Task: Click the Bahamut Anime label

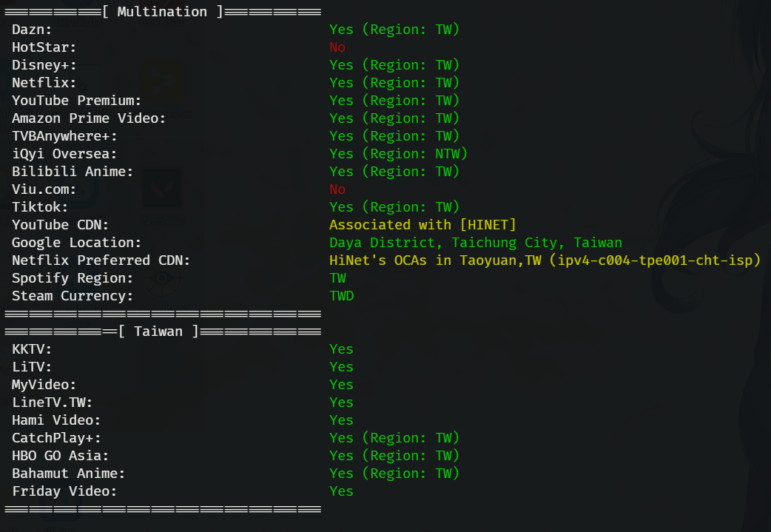Action: 68,474
